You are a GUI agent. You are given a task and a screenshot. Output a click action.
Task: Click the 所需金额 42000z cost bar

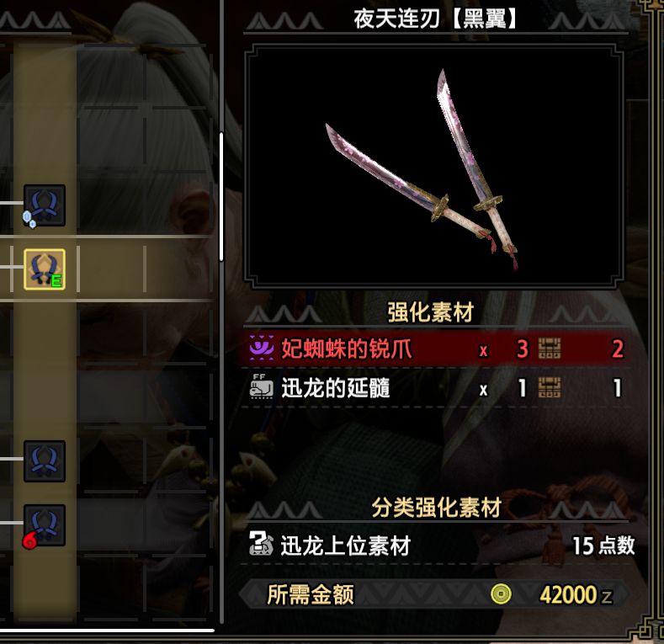434,594
